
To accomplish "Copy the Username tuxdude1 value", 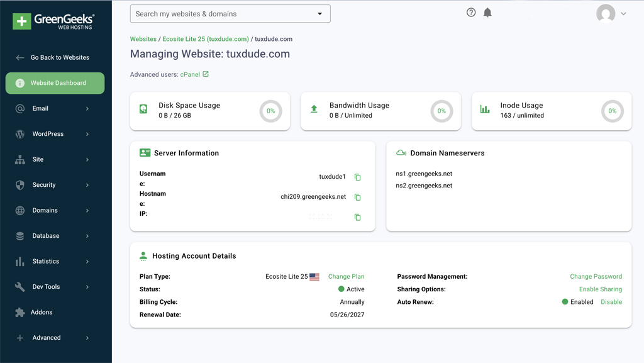I will 357,177.
